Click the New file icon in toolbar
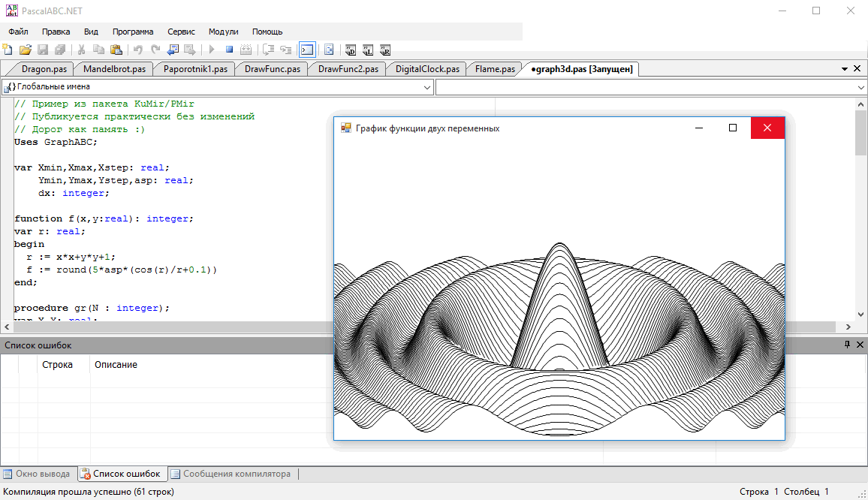868x500 pixels. (8, 50)
